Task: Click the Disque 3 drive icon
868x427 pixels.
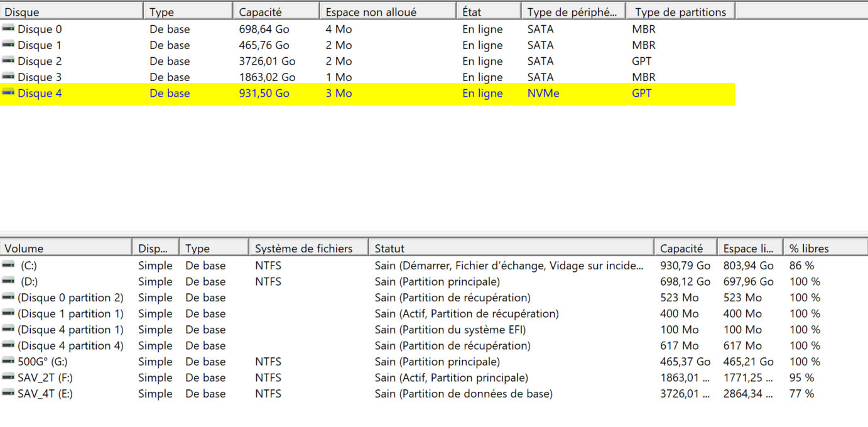Action: click(x=8, y=77)
